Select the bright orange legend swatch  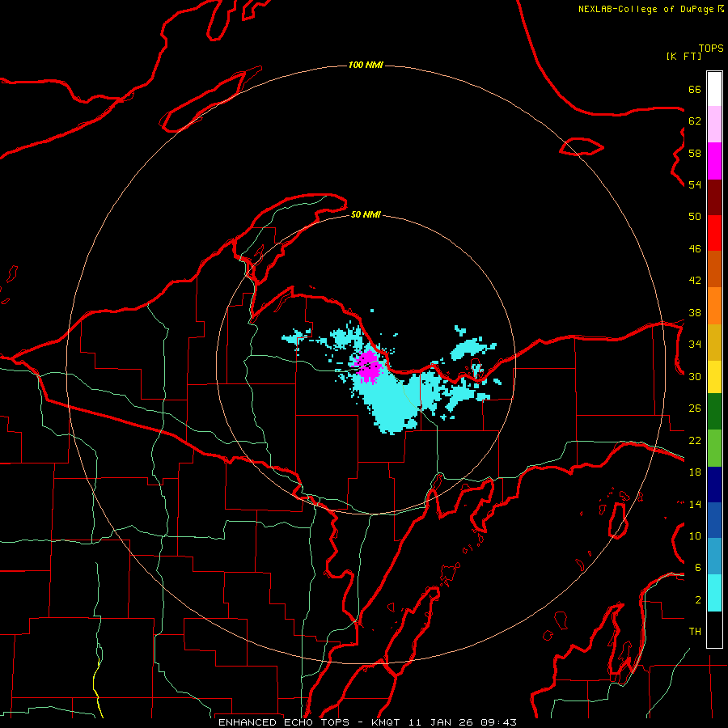(714, 306)
